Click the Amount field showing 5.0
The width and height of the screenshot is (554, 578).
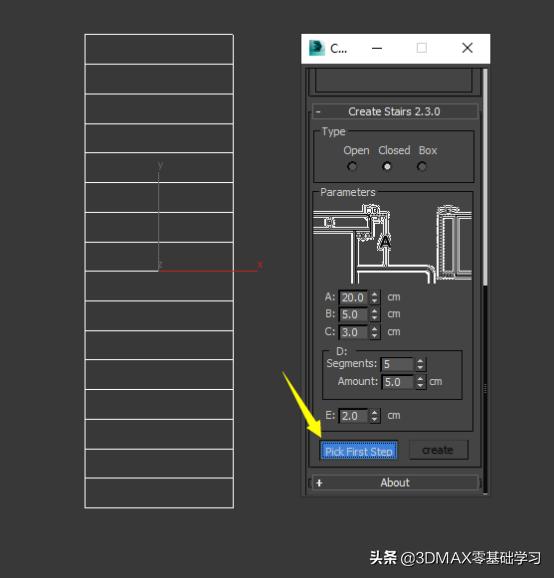(397, 382)
